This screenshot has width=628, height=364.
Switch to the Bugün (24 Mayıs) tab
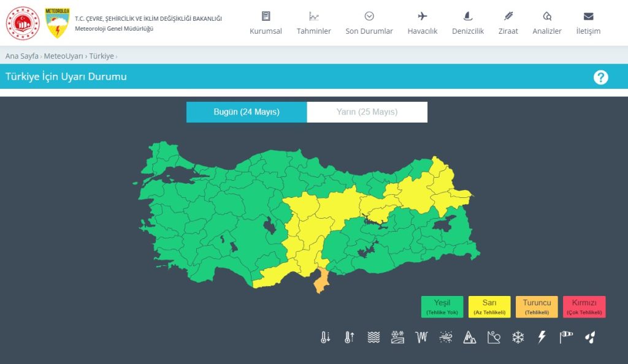pyautogui.click(x=247, y=112)
